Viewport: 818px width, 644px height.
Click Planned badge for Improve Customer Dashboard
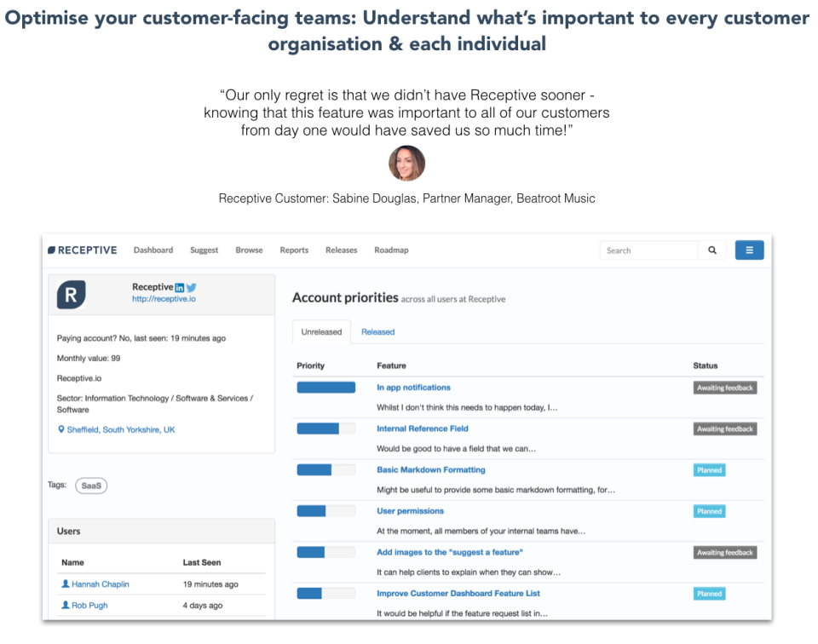pyautogui.click(x=710, y=594)
